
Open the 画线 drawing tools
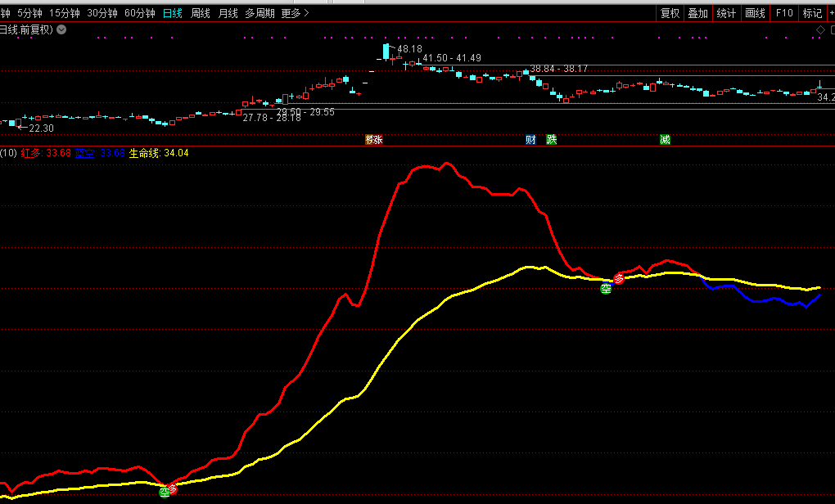click(755, 13)
